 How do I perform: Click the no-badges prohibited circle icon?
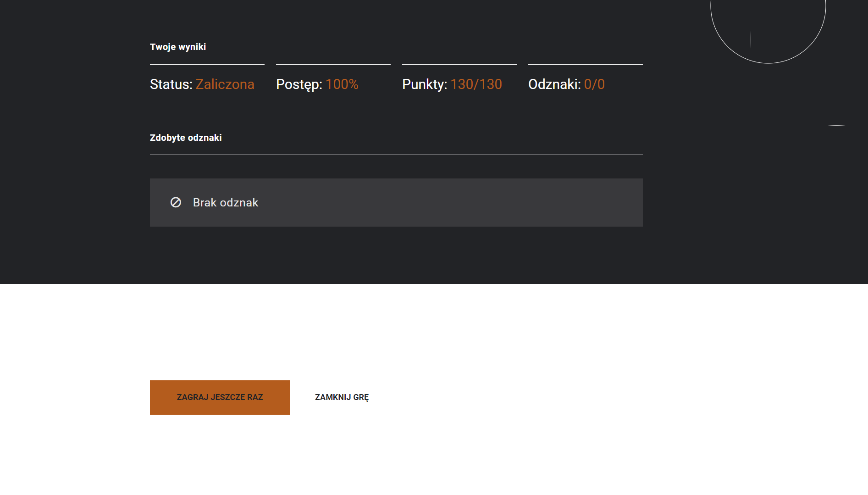tap(176, 202)
